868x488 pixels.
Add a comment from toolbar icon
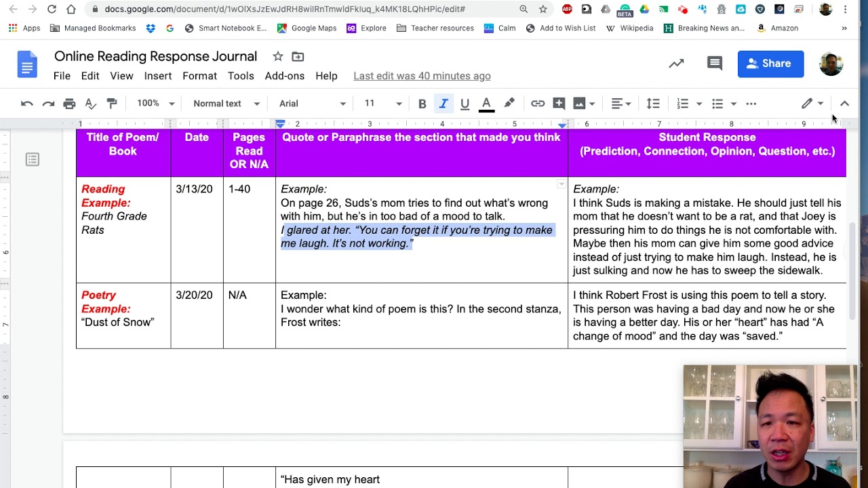click(x=559, y=104)
